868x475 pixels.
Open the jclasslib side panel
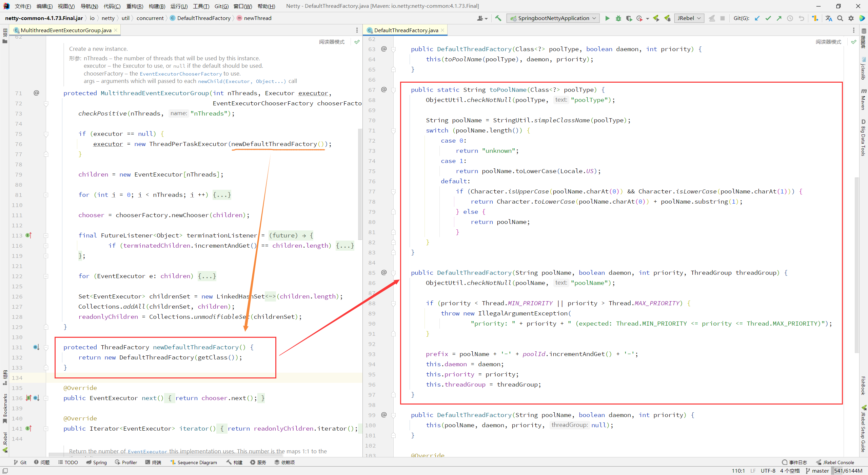864,69
